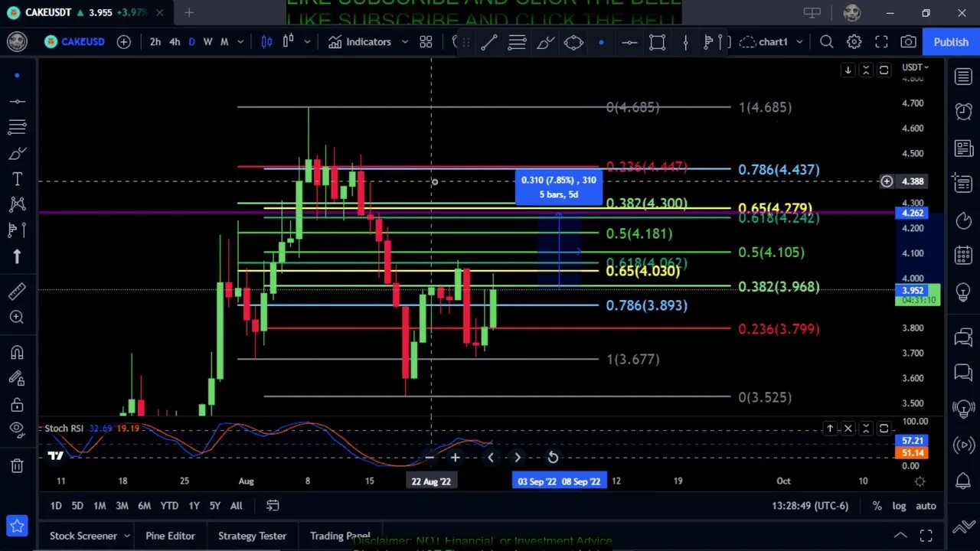Select the brush tool in favorites bar
Viewport: 980px width, 551px height.
coord(545,43)
